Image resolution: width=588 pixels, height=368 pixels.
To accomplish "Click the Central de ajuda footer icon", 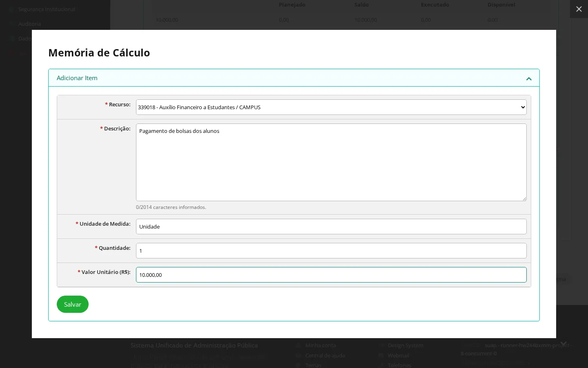I will coord(298,356).
